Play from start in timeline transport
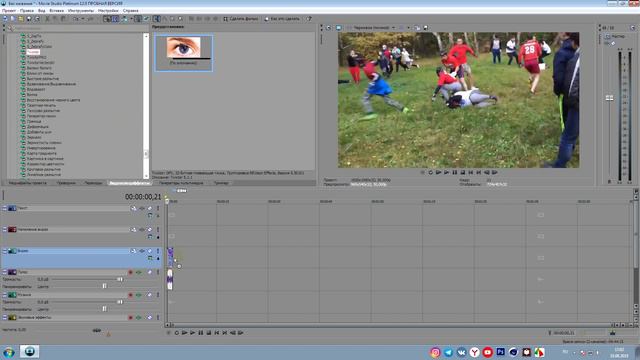This screenshot has width=640, height=360. click(184, 333)
